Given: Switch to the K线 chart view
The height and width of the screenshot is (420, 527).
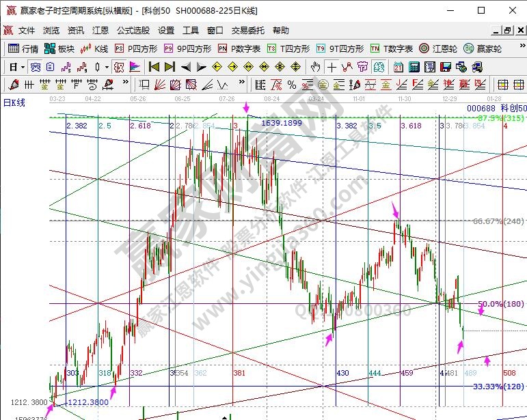Looking at the screenshot, I should click(x=95, y=48).
